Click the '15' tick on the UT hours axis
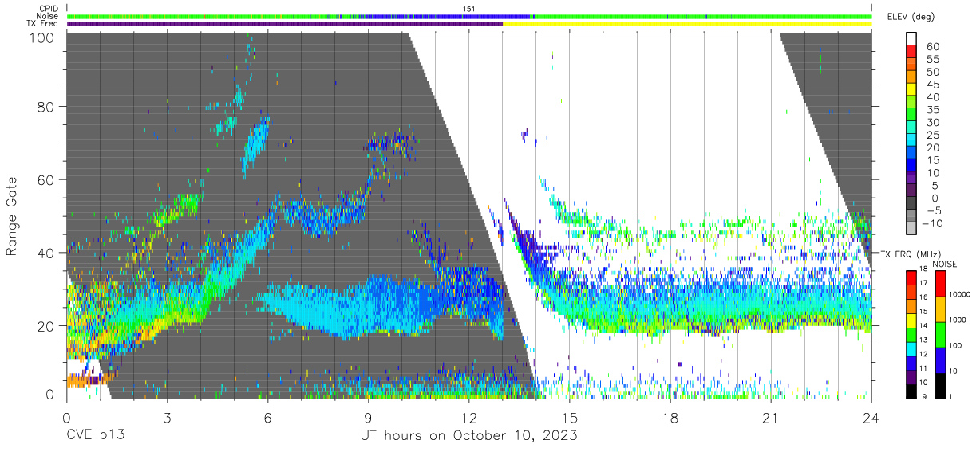The width and height of the screenshot is (980, 452). 570,418
